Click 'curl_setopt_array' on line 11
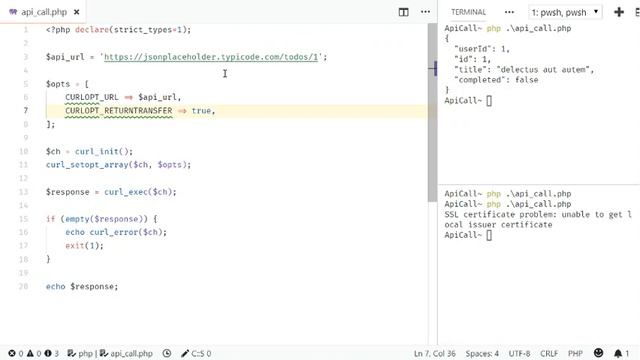This screenshot has height=360, width=640. click(87, 164)
